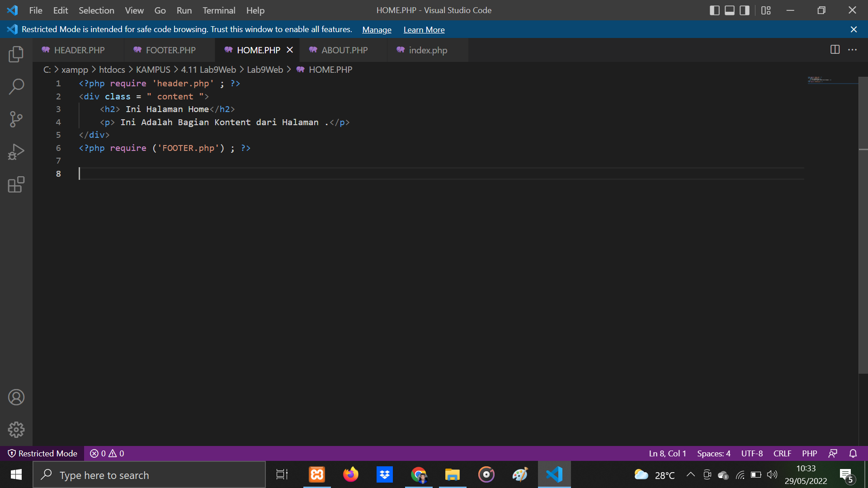Toggle the secondary sidebar in titlebar
This screenshot has height=488, width=868.
(744, 10)
